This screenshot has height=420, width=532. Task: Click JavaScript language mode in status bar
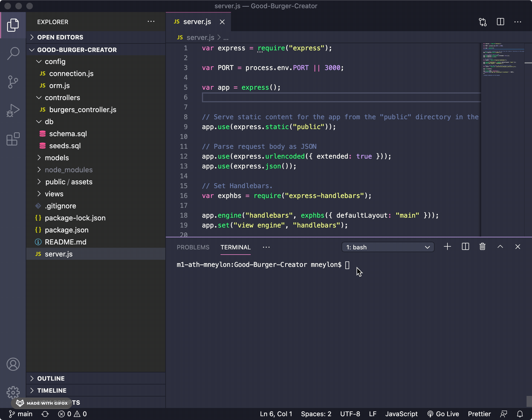[x=401, y=414]
